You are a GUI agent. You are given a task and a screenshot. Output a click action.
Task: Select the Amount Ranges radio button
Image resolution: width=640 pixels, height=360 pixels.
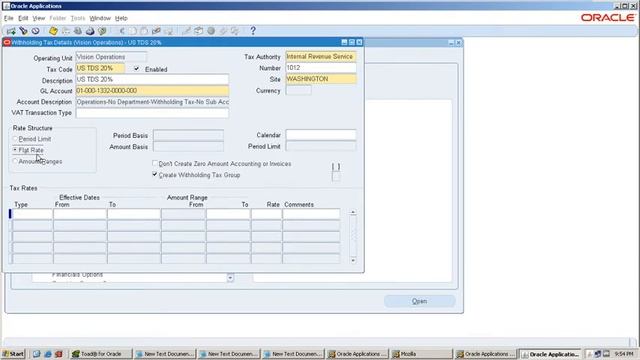(15, 162)
